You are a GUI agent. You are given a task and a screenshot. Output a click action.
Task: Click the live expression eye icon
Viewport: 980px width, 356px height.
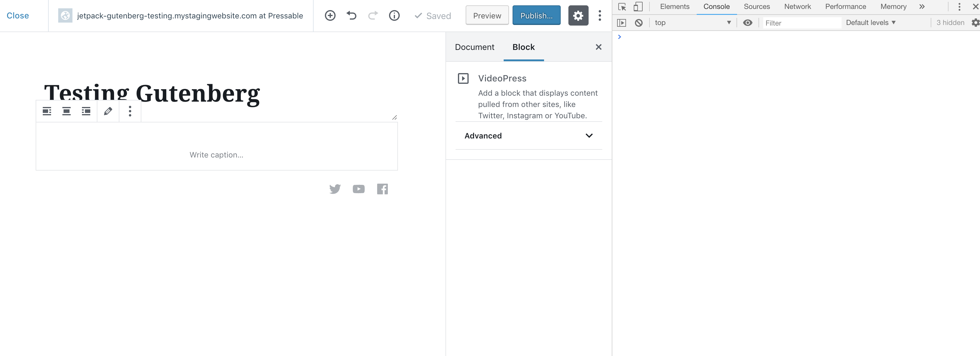tap(747, 23)
